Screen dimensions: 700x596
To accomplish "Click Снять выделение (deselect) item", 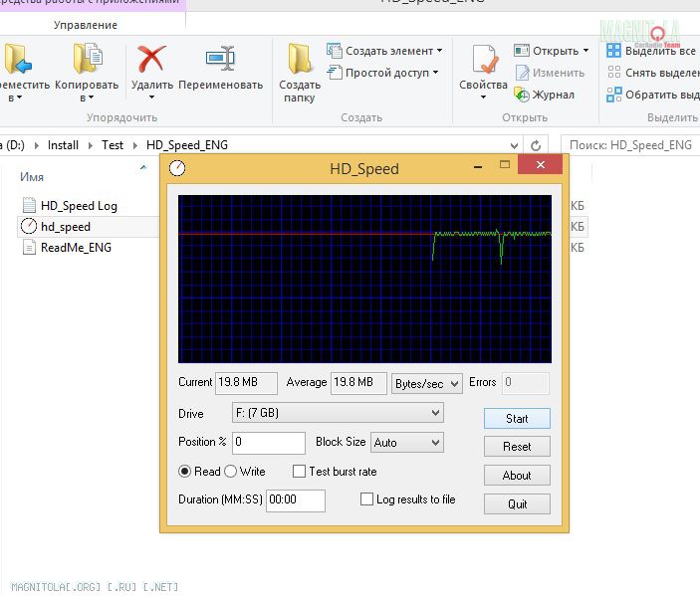I will coord(652,73).
